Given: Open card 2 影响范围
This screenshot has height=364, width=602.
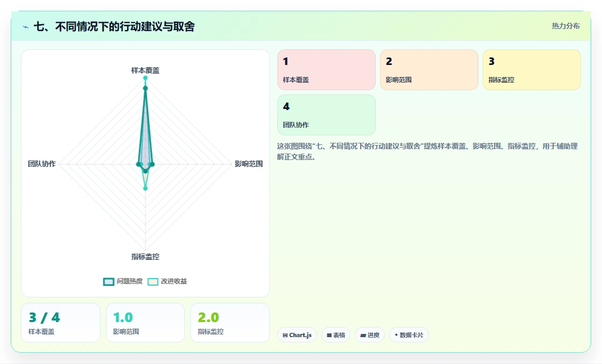Looking at the screenshot, I should coord(429,70).
